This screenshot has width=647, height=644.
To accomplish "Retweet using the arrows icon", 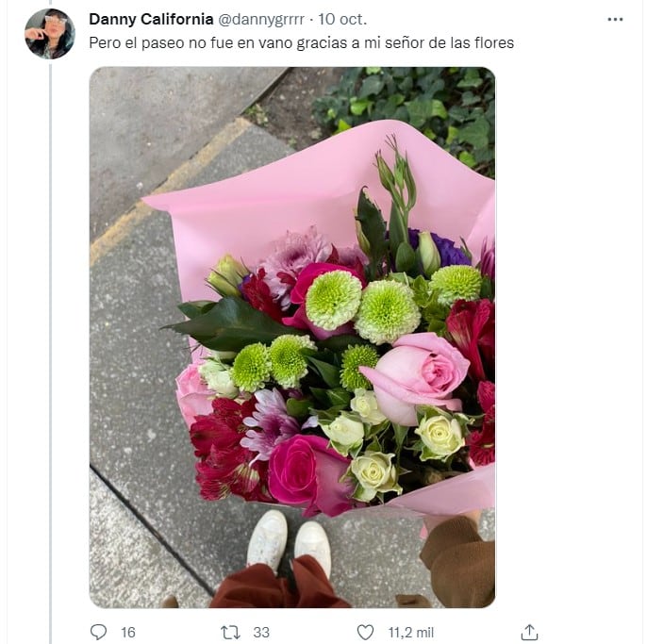I will click(230, 632).
